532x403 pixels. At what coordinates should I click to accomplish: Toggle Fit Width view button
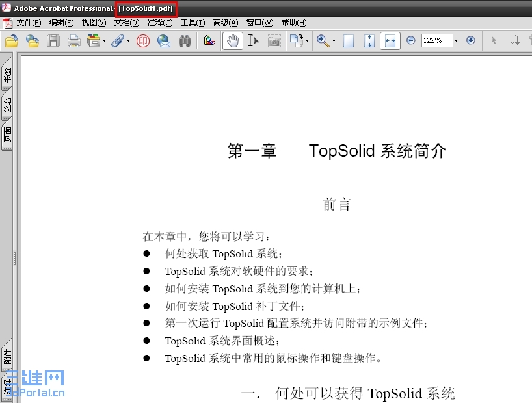point(390,41)
